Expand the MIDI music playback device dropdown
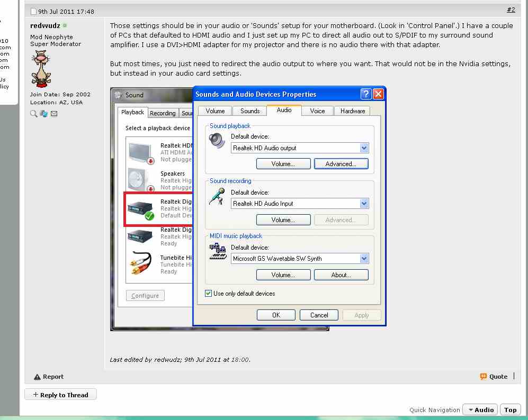The height and width of the screenshot is (420, 528). click(364, 259)
